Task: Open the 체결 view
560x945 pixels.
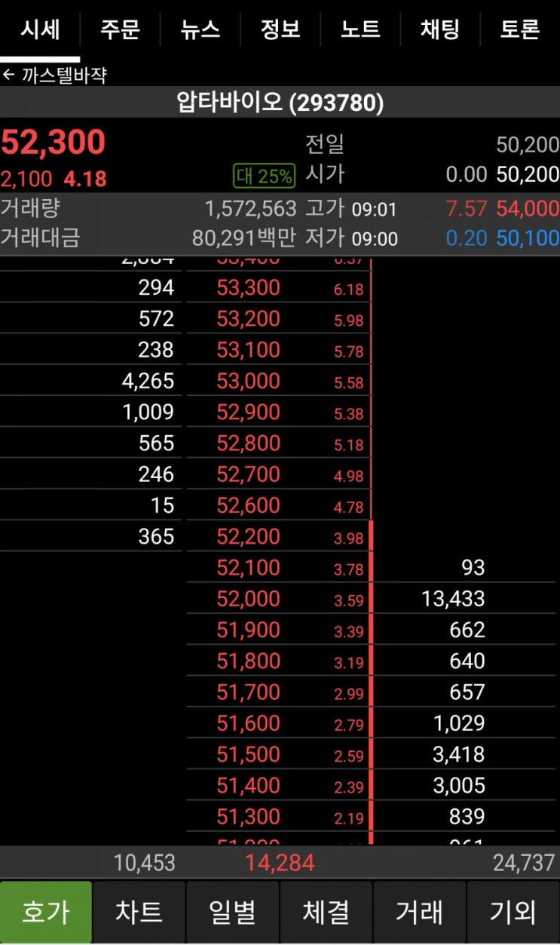Action: coord(326,912)
